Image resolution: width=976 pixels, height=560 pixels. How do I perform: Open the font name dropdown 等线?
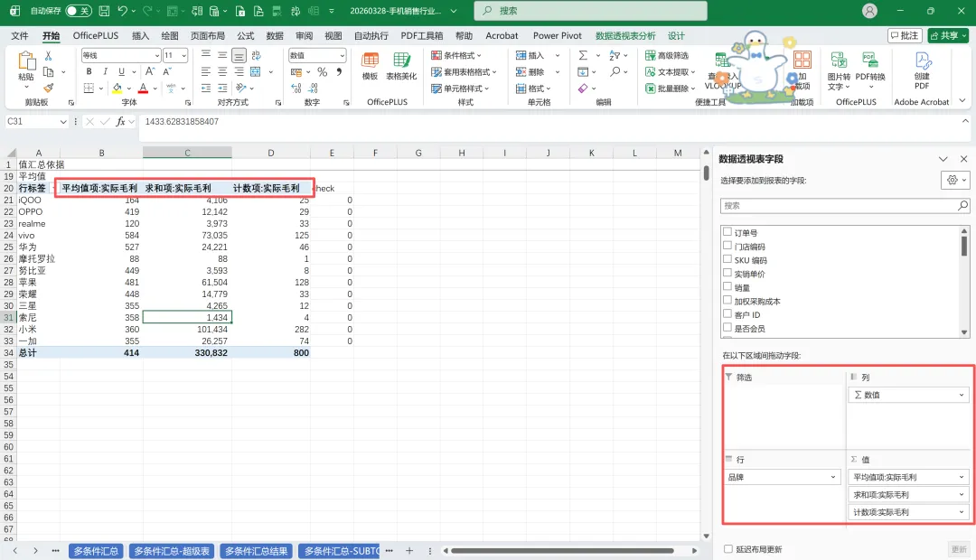click(x=157, y=55)
